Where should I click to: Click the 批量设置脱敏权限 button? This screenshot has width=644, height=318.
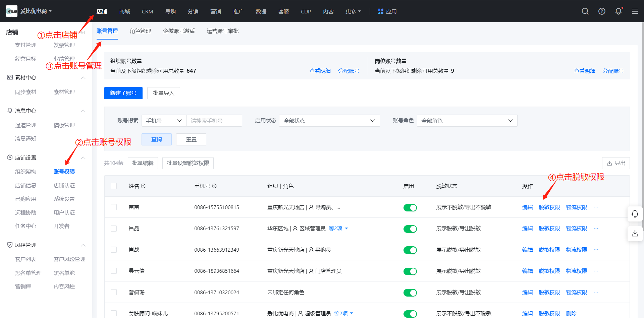188,163
